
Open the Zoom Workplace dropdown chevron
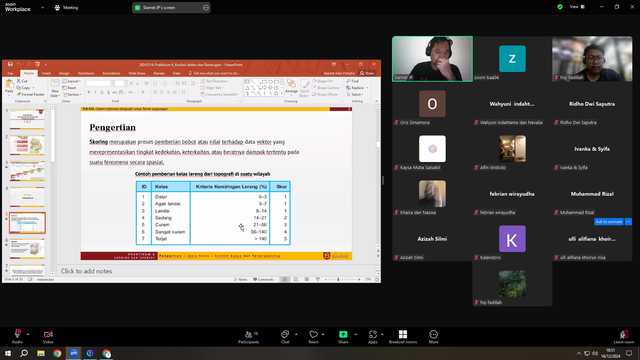click(x=42, y=7)
